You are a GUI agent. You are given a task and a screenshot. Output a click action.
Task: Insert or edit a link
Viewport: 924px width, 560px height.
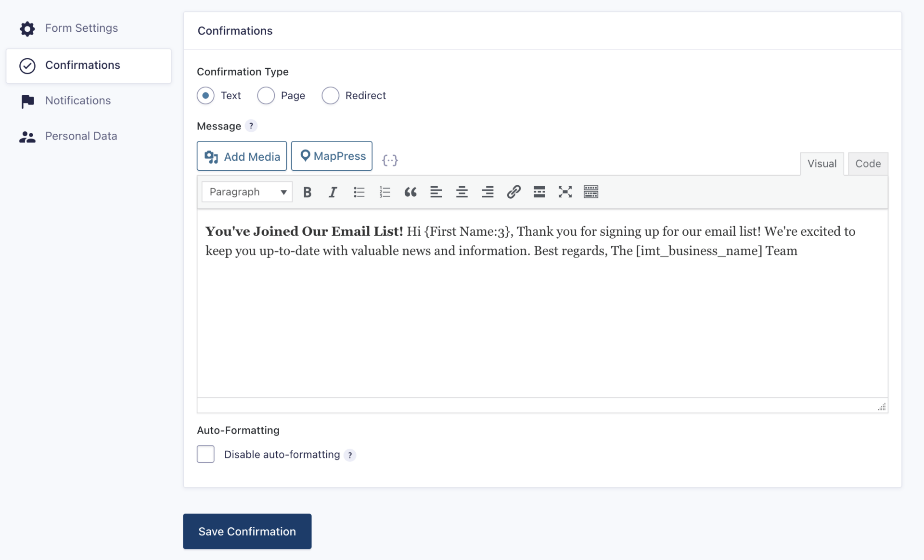pyautogui.click(x=513, y=192)
